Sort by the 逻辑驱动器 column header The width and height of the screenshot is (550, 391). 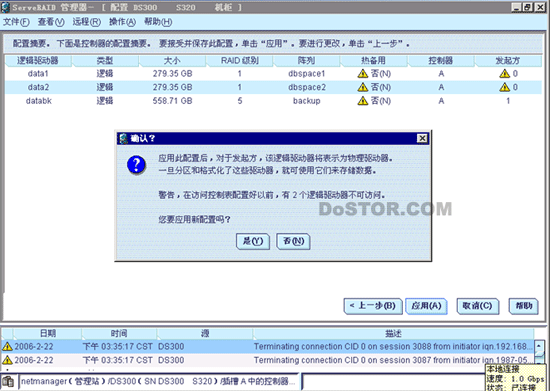pyautogui.click(x=38, y=61)
